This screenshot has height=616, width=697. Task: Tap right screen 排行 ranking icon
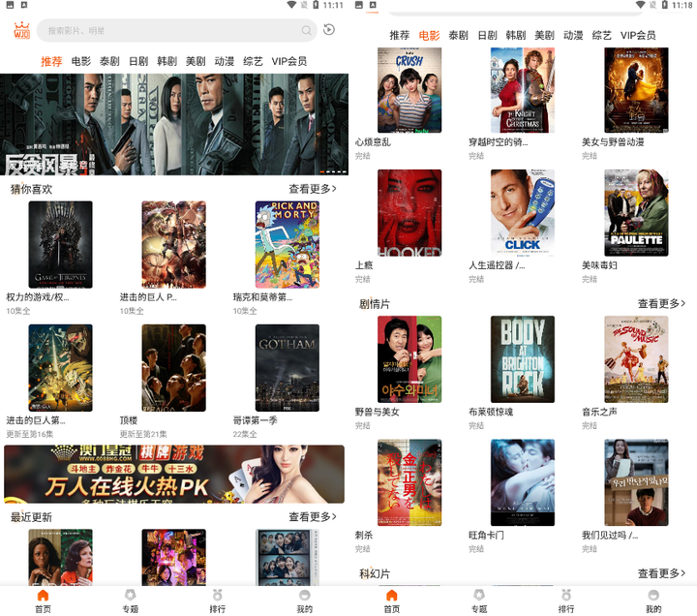(x=566, y=595)
